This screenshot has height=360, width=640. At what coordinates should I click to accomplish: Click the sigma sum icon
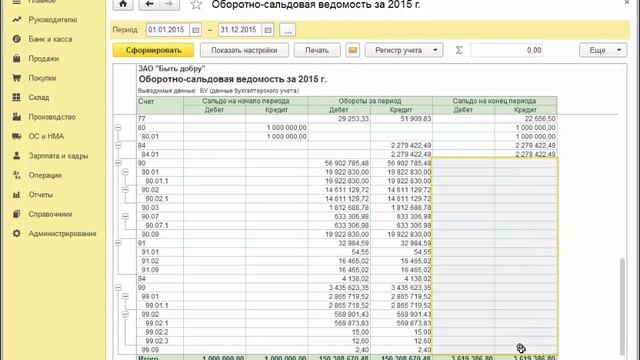point(459,50)
